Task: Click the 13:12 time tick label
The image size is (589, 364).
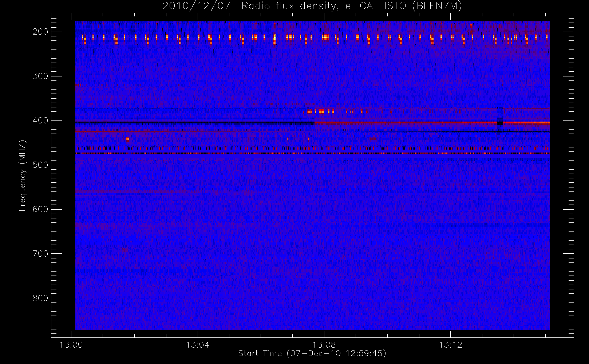Action: [451, 345]
